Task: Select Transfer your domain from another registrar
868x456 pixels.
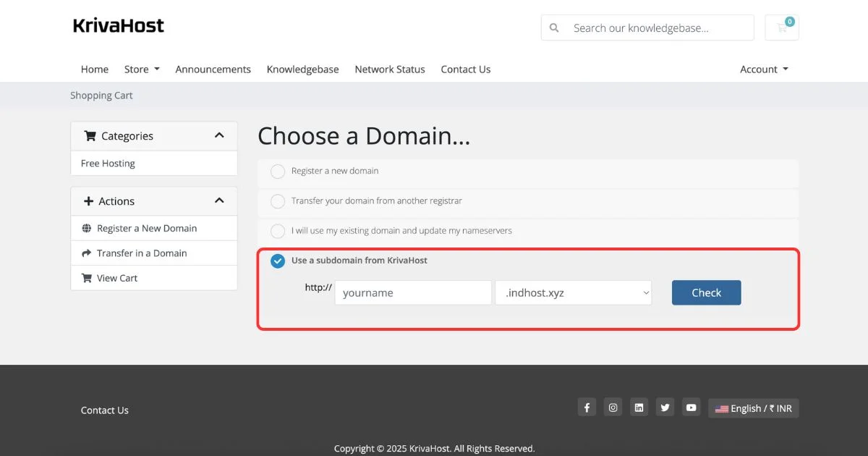Action: tap(278, 201)
